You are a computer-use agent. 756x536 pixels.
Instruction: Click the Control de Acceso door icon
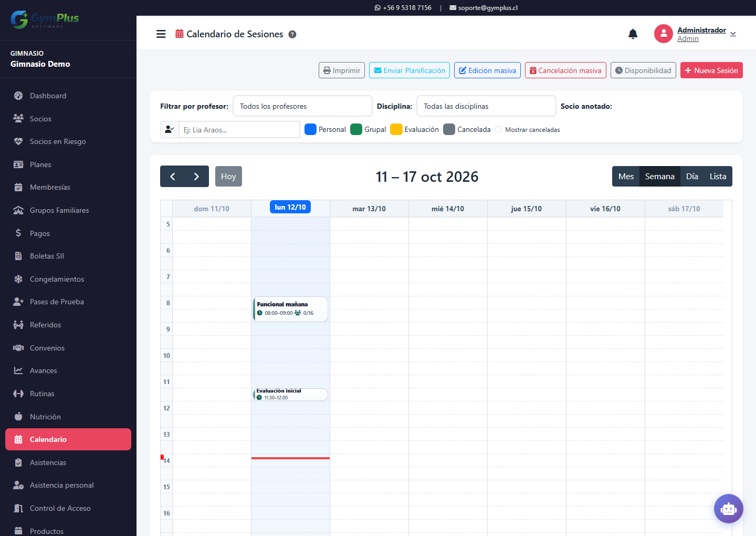point(18,508)
